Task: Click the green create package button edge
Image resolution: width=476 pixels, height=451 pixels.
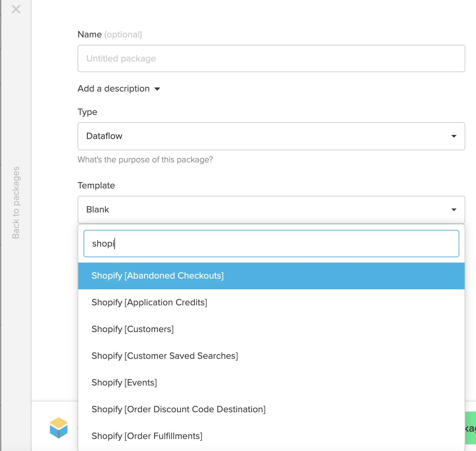Action: [x=471, y=428]
